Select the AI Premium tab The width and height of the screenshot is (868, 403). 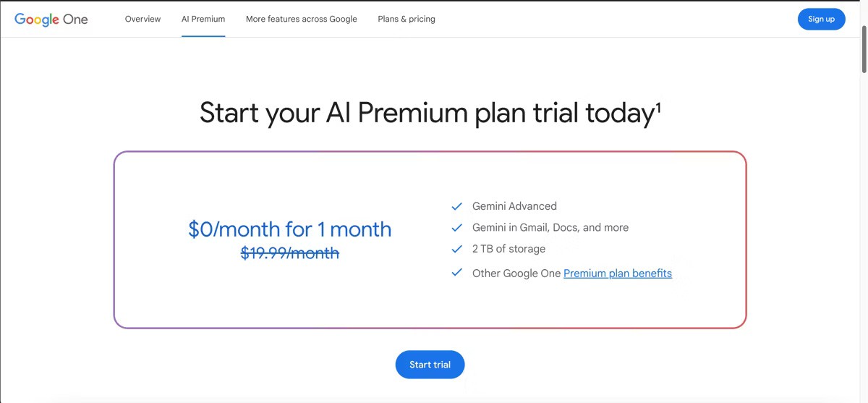pyautogui.click(x=203, y=19)
